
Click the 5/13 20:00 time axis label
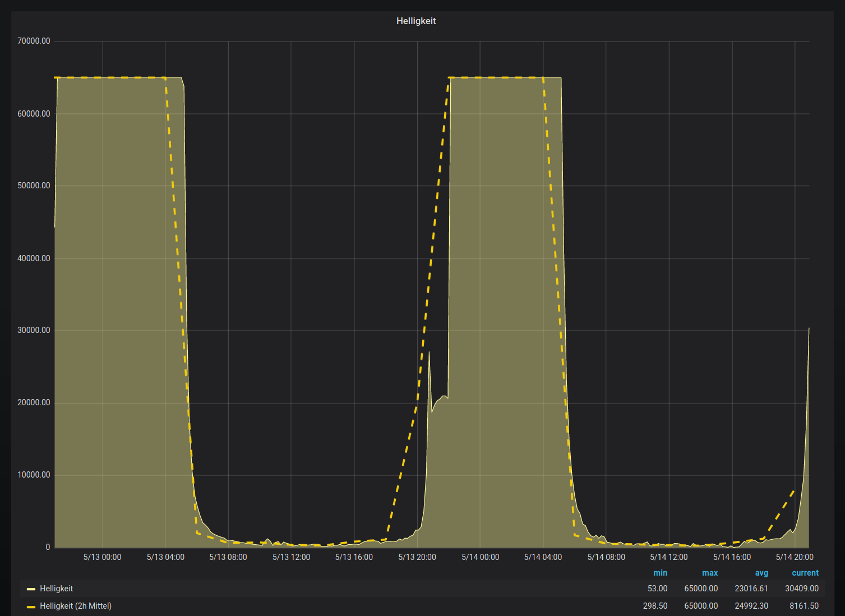click(x=417, y=557)
